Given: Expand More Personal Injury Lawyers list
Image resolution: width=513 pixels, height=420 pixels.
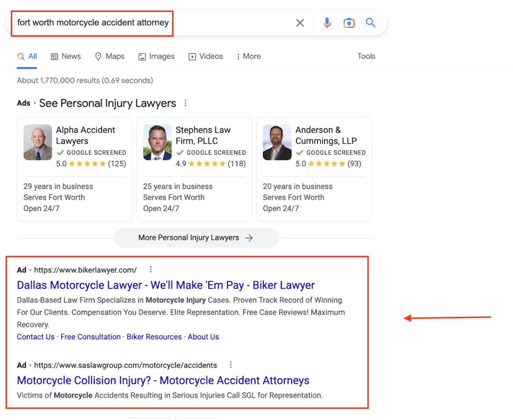Looking at the screenshot, I should pyautogui.click(x=196, y=238).
